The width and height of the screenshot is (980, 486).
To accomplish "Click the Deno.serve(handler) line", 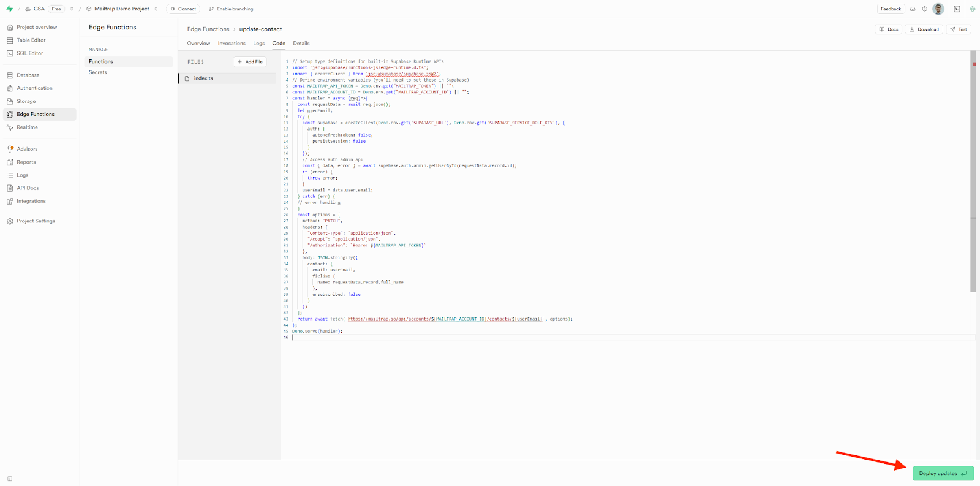I will [x=317, y=331].
